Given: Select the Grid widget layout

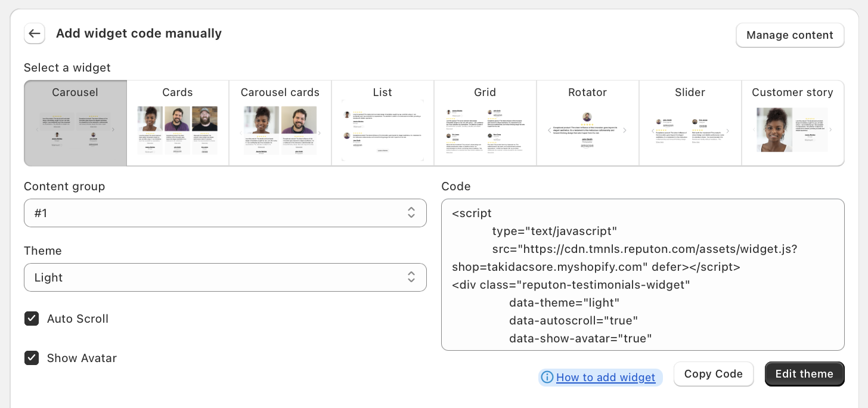Looking at the screenshot, I should (x=485, y=123).
